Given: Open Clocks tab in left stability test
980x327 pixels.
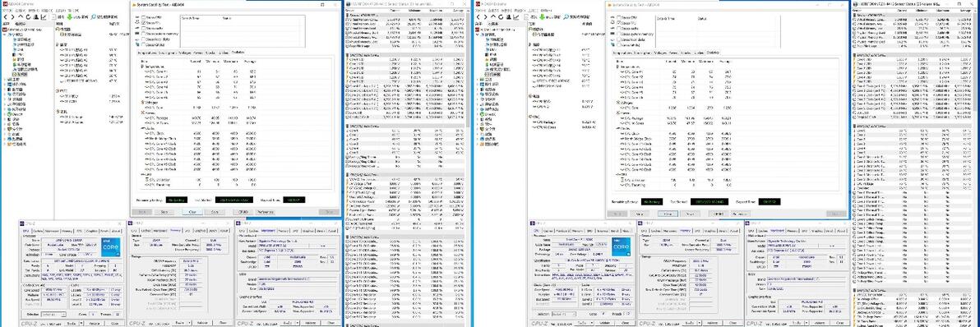Looking at the screenshot, I should coord(210,53).
